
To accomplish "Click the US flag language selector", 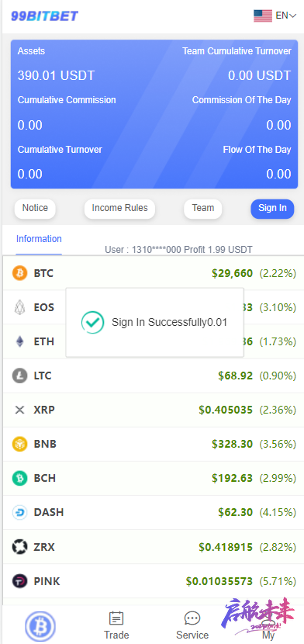I will point(263,16).
